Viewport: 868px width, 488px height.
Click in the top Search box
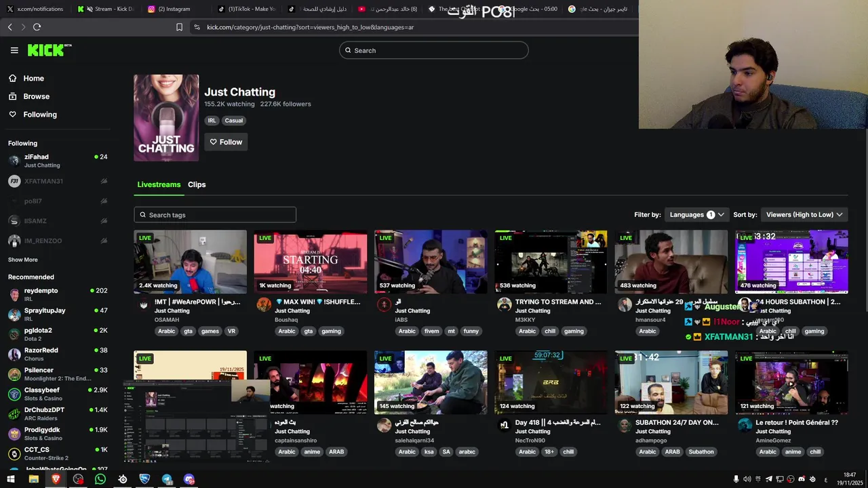click(434, 50)
